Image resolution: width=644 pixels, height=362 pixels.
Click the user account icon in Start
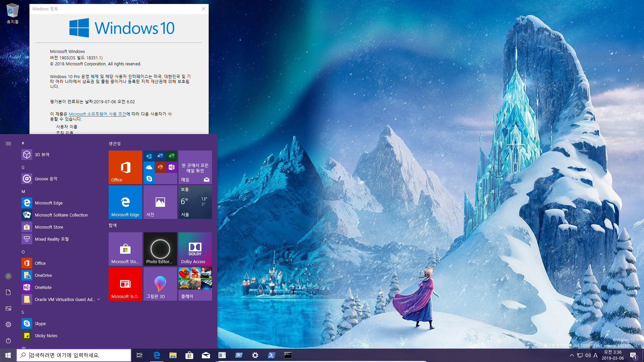point(8,276)
